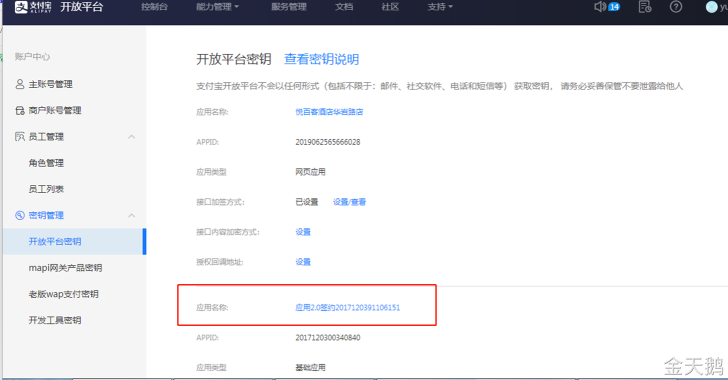The width and height of the screenshot is (728, 380).
Task: Open the 能力管理 dropdown menu
Action: pos(217,7)
